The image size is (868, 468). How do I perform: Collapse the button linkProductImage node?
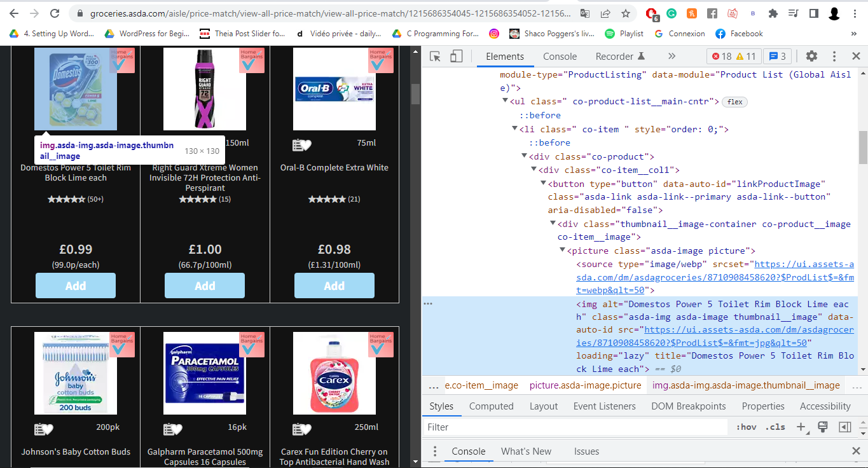pos(543,184)
